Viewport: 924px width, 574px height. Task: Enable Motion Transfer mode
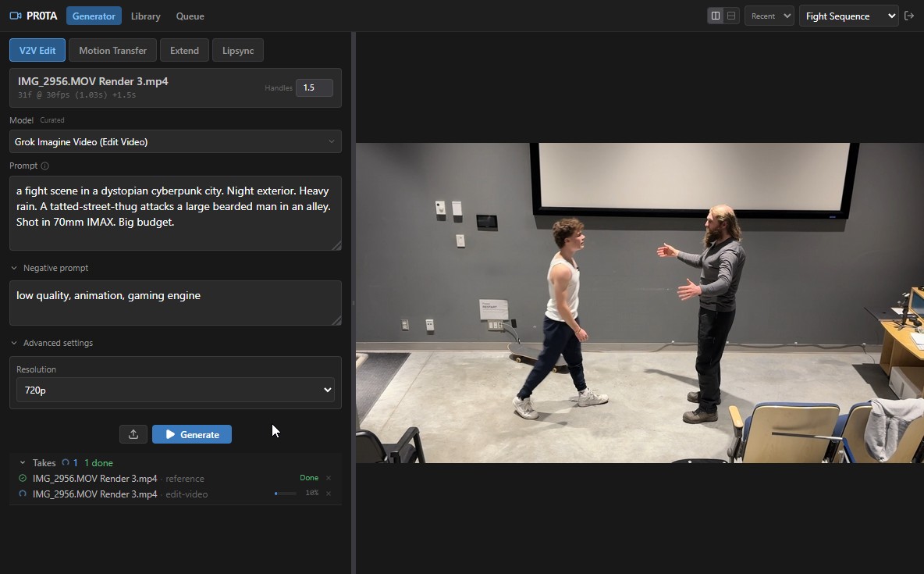click(x=112, y=49)
